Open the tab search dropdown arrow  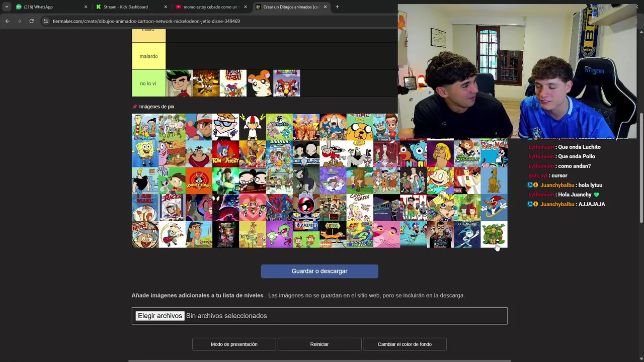[6, 7]
